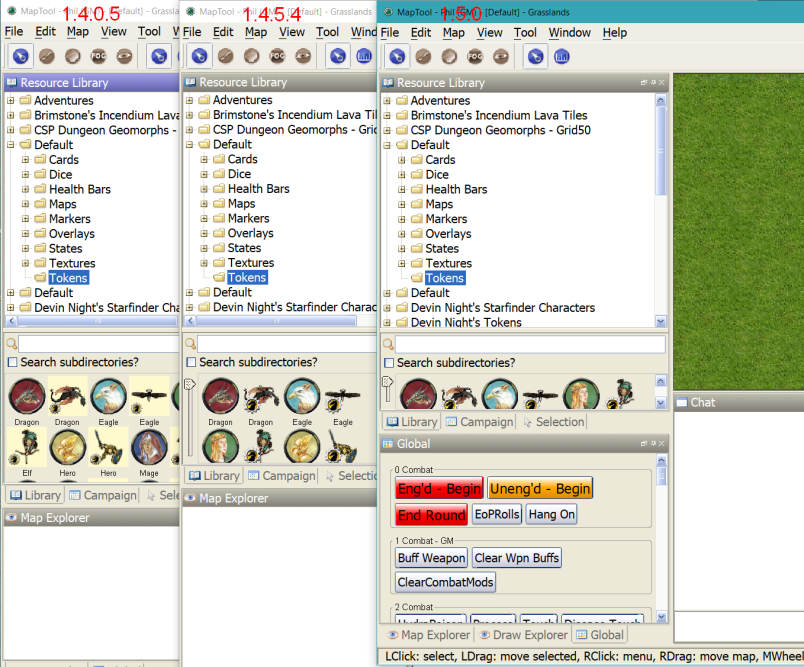This screenshot has width=804, height=667.
Task: Expand Brimstone's Incendium Lava Tiles in 1.5.0
Action: [x=387, y=115]
